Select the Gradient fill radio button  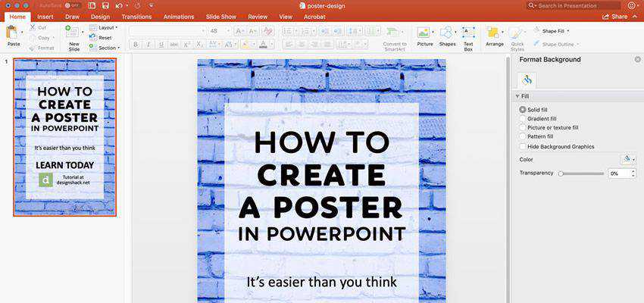(x=523, y=119)
